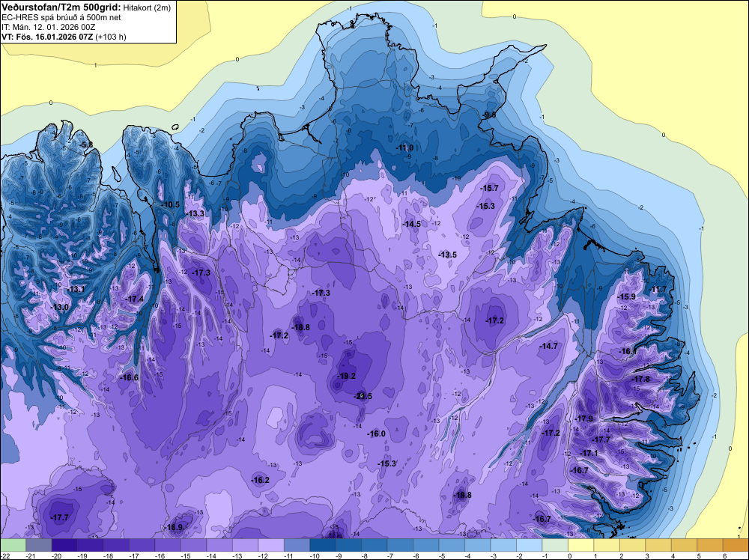Select the -5.8 temperature label
Image resolution: width=749 pixels, height=560 pixels.
point(86,144)
